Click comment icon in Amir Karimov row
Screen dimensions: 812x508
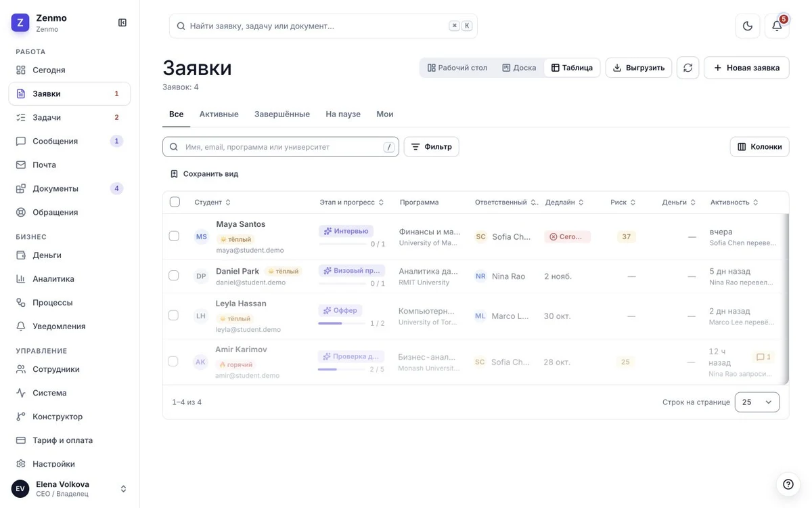763,357
